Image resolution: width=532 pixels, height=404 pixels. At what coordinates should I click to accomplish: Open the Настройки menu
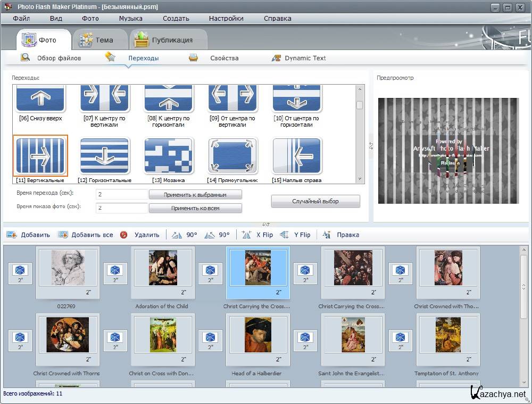[226, 18]
